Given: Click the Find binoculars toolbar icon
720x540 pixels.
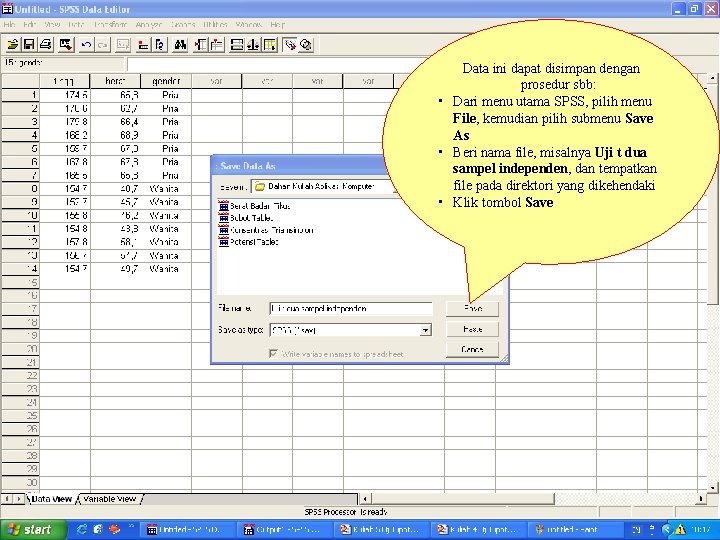Looking at the screenshot, I should [180, 45].
